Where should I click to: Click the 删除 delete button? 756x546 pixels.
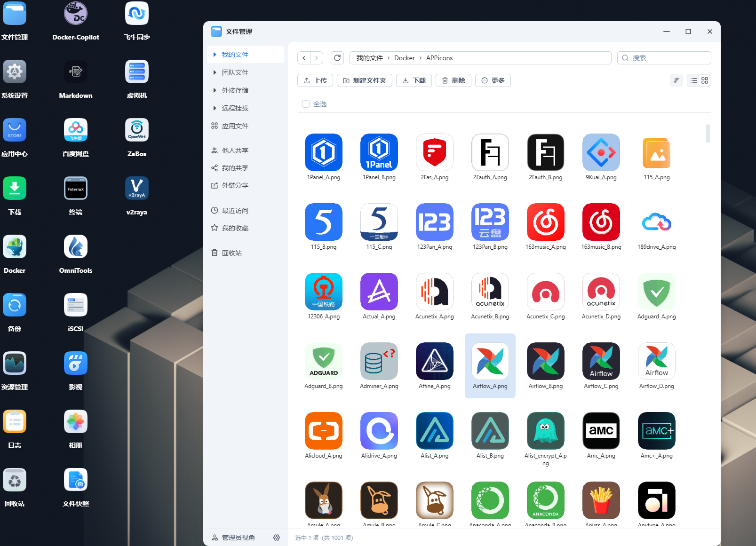click(x=454, y=80)
